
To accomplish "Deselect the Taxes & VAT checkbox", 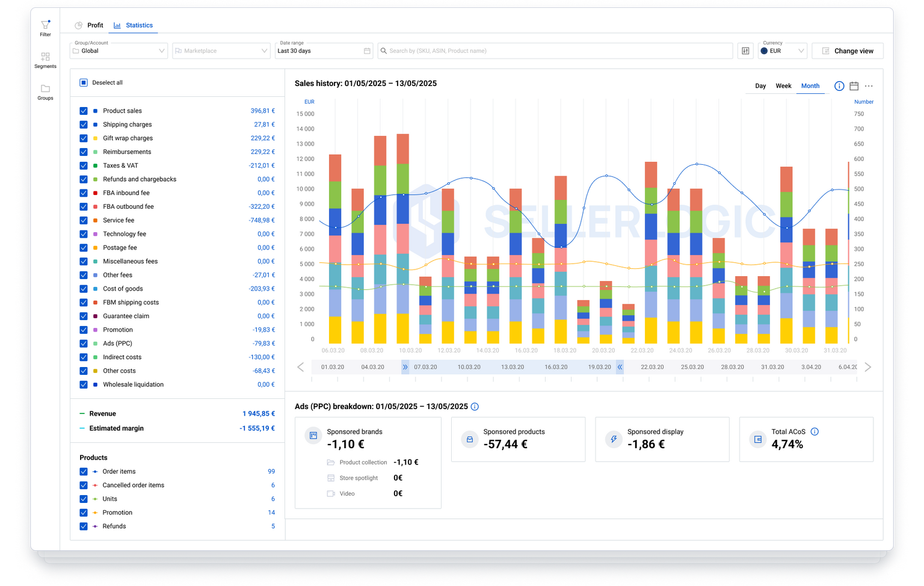I will click(83, 165).
